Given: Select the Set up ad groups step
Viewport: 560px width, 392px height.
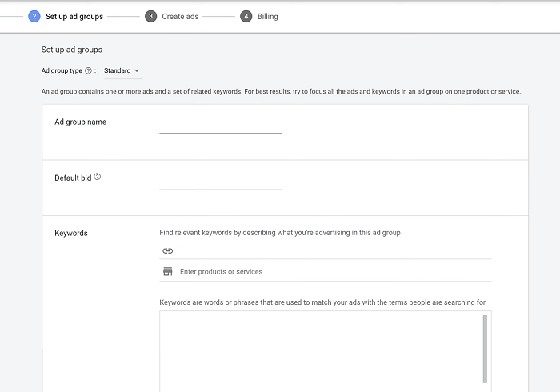Looking at the screenshot, I should pos(74,17).
